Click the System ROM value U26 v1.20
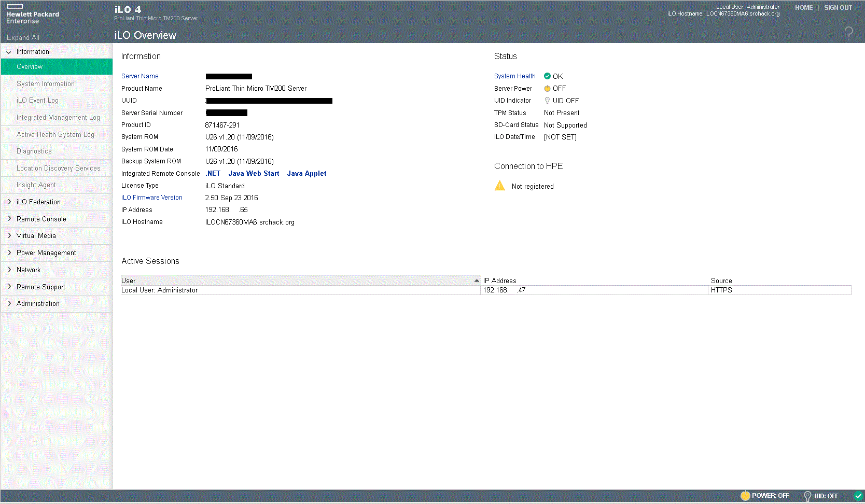 click(240, 137)
